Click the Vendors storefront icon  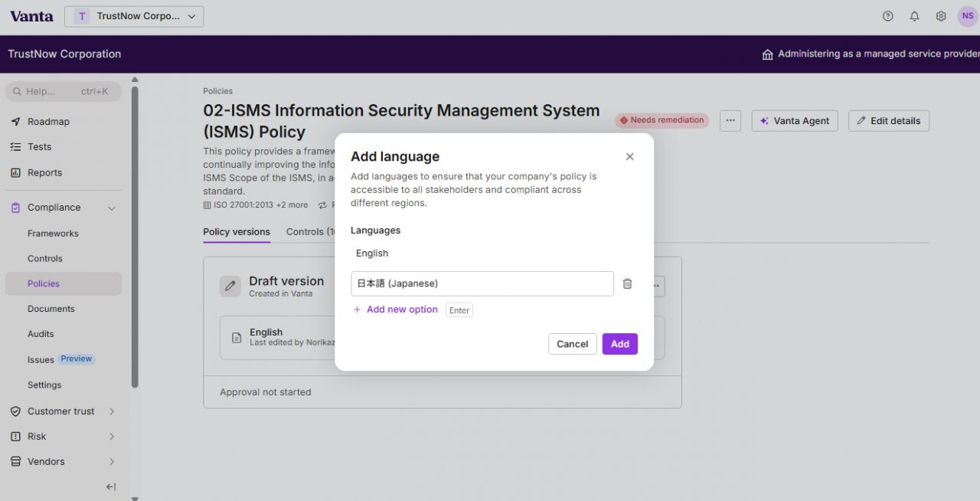pyautogui.click(x=15, y=462)
